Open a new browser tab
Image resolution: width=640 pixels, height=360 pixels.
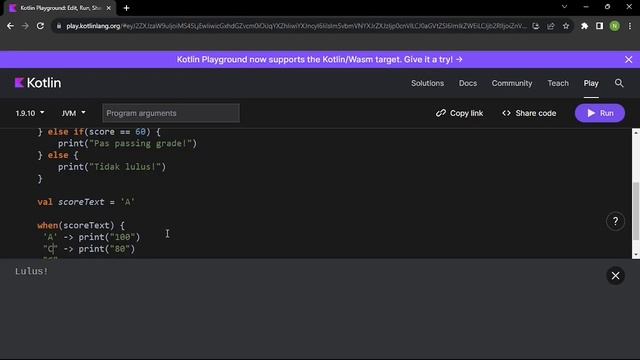127,8
